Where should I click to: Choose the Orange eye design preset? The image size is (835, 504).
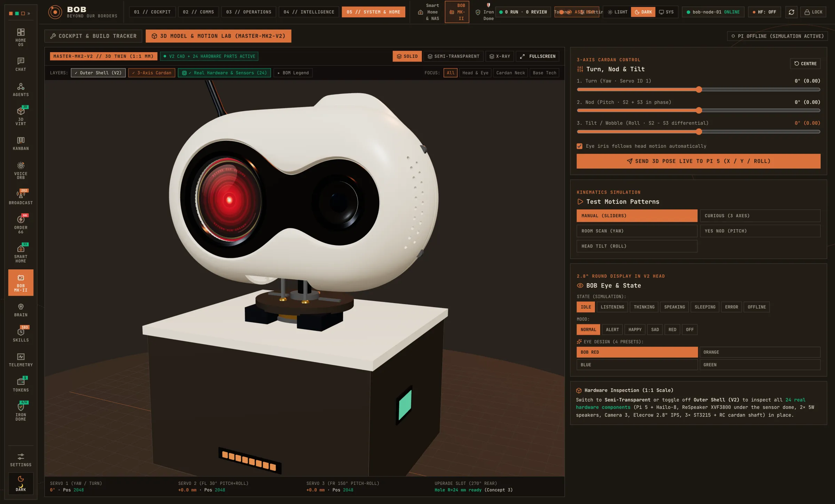760,352
